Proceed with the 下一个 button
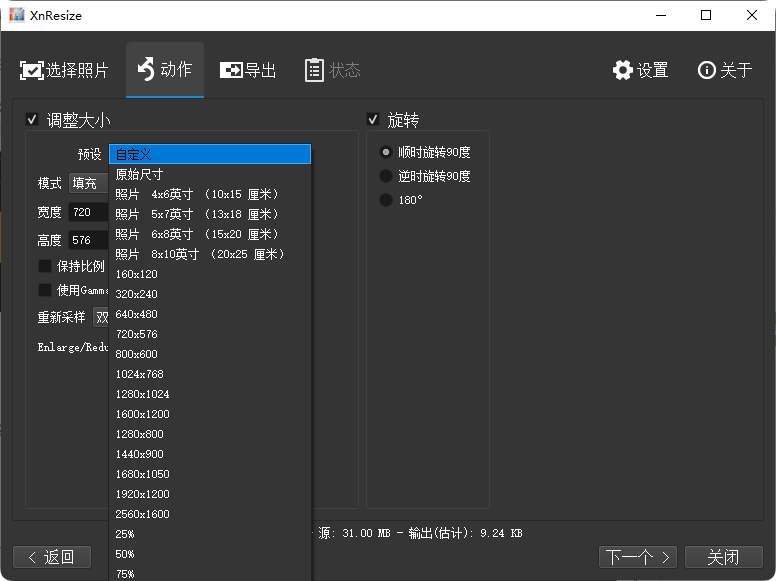Viewport: 776px width, 581px height. coord(638,557)
